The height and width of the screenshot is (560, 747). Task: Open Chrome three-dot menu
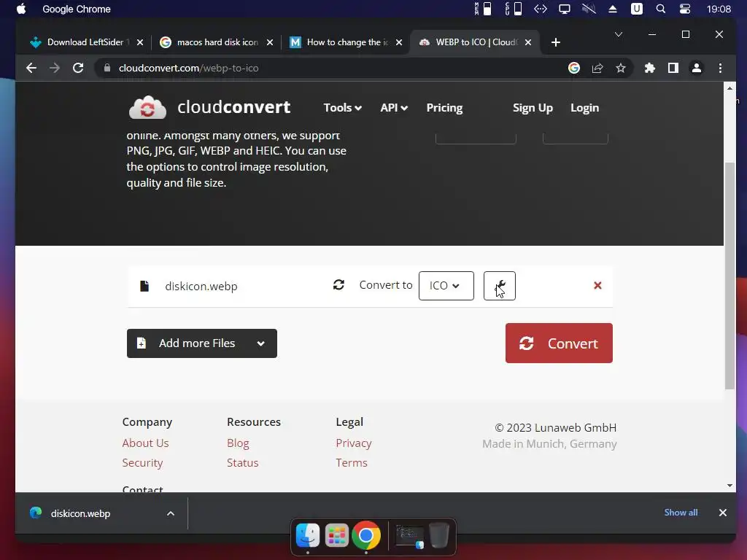point(720,68)
